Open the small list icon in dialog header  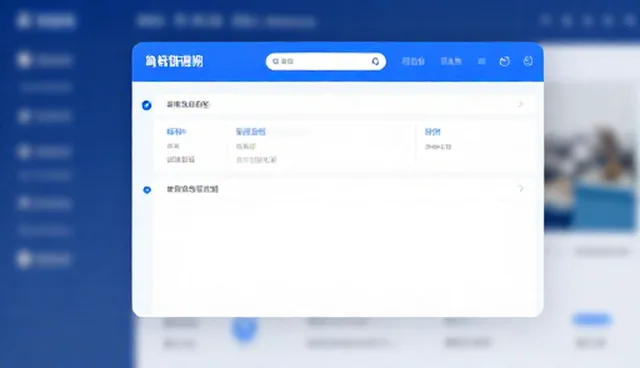482,61
